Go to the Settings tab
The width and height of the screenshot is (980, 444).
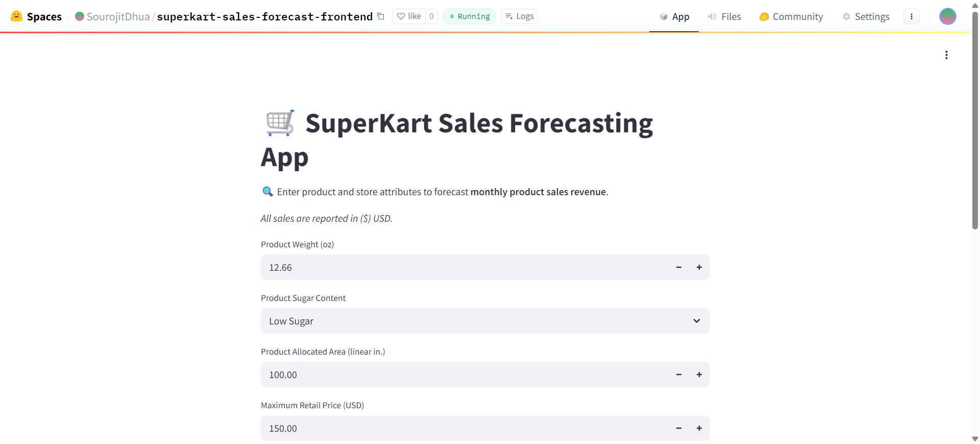tap(866, 16)
